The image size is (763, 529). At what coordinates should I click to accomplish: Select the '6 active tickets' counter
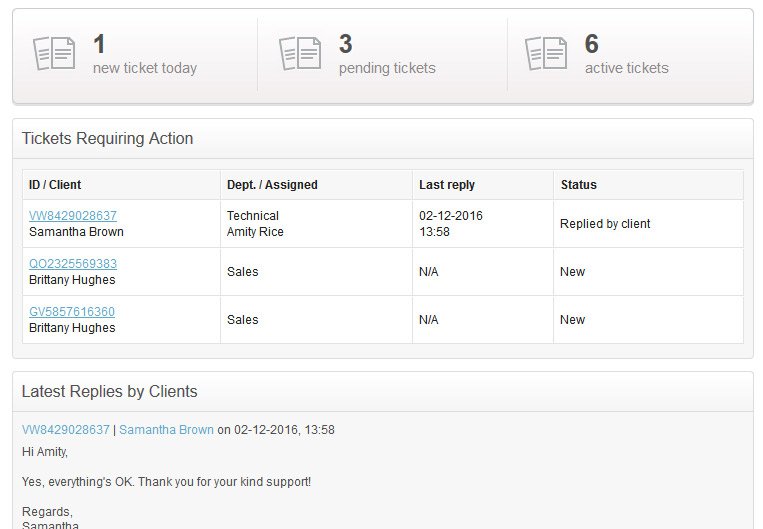coord(627,55)
